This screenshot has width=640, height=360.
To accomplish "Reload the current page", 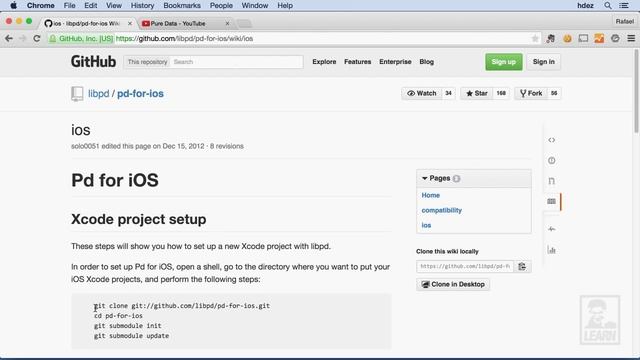I will pos(37,38).
